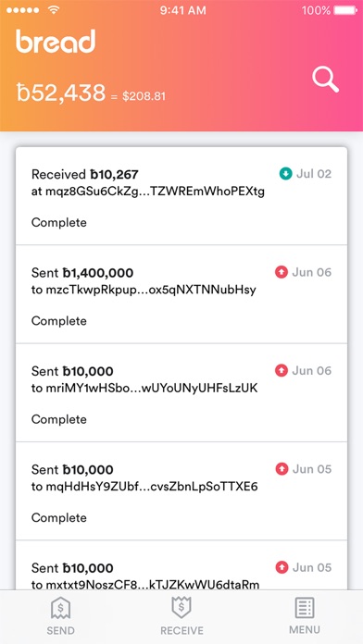The height and width of the screenshot is (644, 363).
Task: Tap the red sent arrow icon on mqHdHsY9ZUbf transaction
Action: pyautogui.click(x=282, y=469)
